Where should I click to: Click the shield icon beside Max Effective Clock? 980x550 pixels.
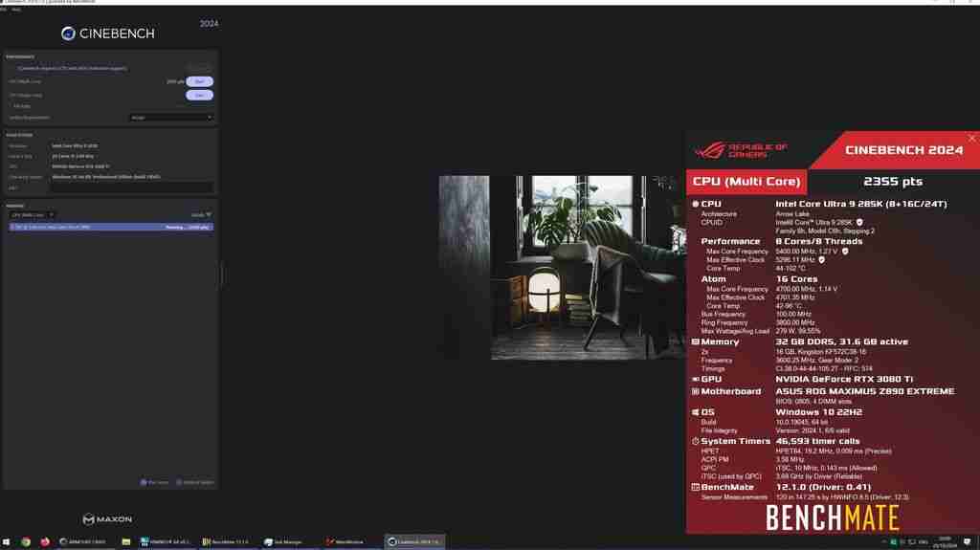[821, 260]
